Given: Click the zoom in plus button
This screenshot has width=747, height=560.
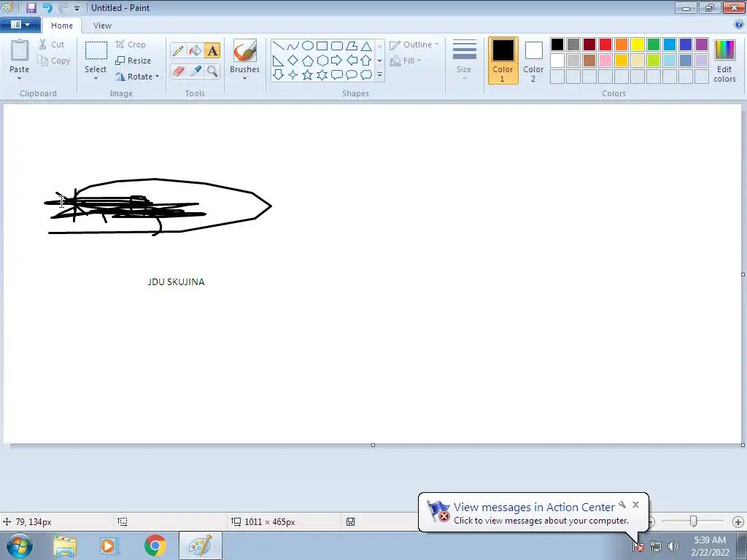Looking at the screenshot, I should coord(738,522).
